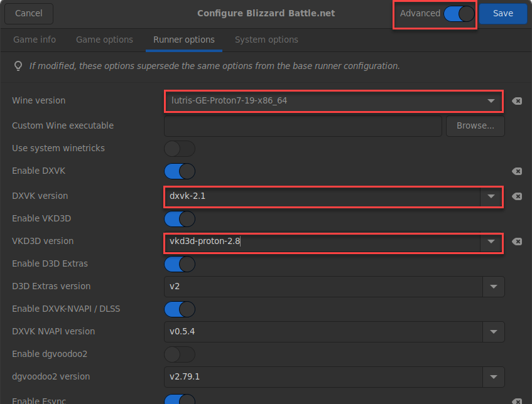532x404 pixels.
Task: Enable Use system winetricks
Action: 180,149
